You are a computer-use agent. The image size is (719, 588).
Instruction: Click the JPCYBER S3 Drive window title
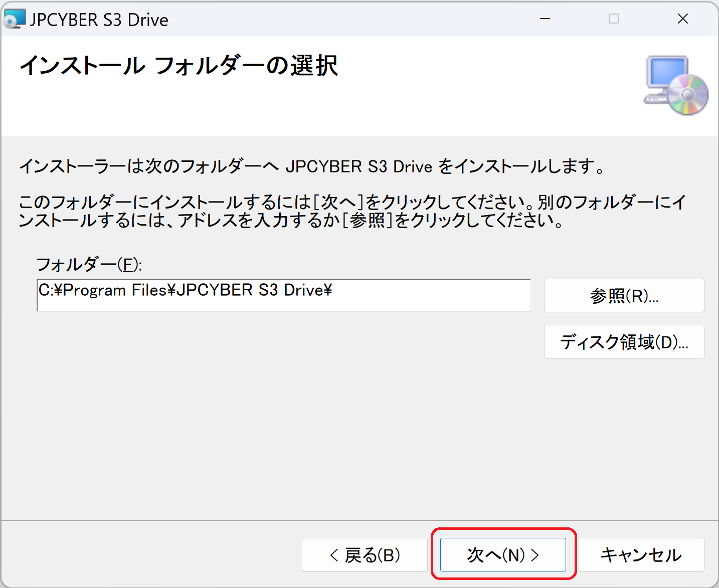99,20
